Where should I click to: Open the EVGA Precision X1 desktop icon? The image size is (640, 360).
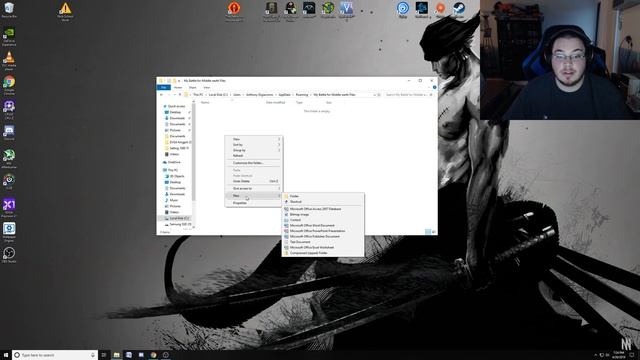click(9, 207)
